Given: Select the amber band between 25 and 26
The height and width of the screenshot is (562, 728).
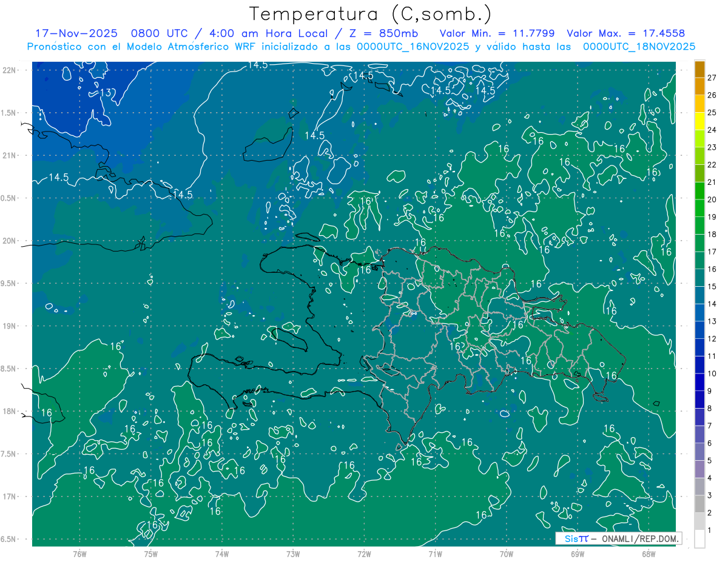Looking at the screenshot, I should (x=699, y=104).
